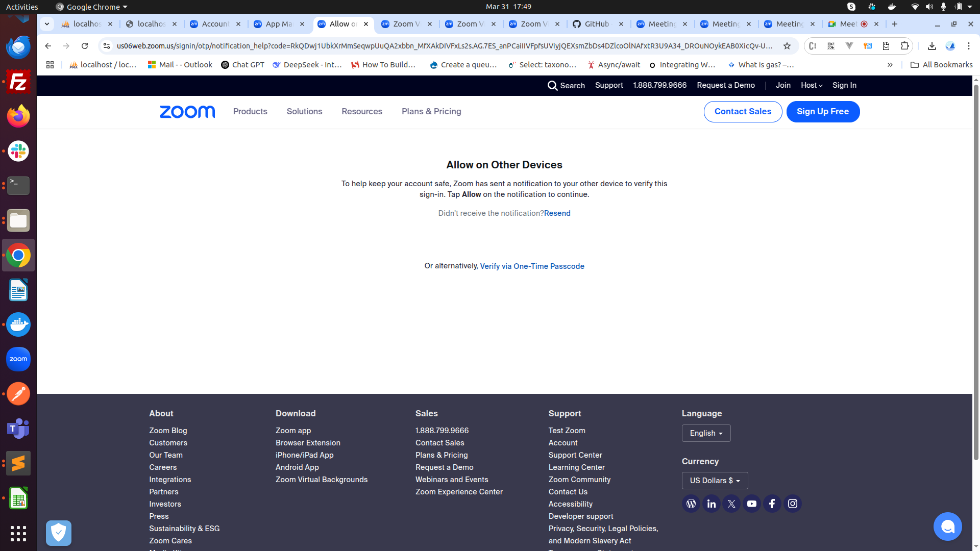Open Zoom Facebook social icon
980x551 pixels.
[x=772, y=504]
